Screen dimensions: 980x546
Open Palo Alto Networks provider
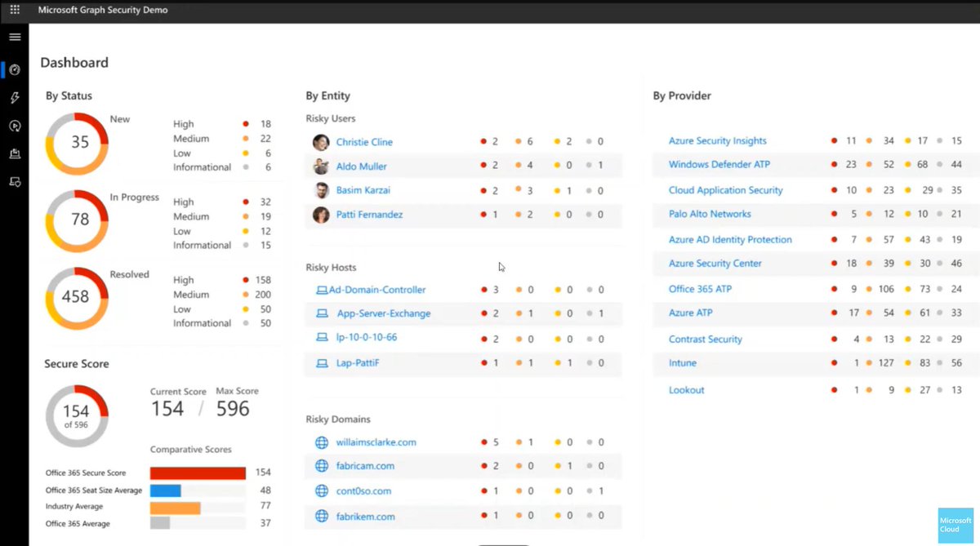pos(710,214)
